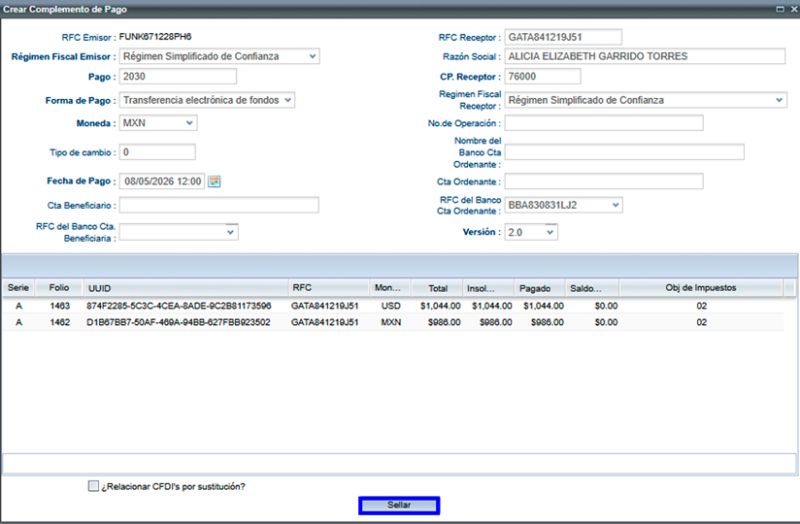Click the RFC Emisor value FUNK871228PH6
Image resolution: width=800 pixels, height=524 pixels.
click(x=155, y=37)
